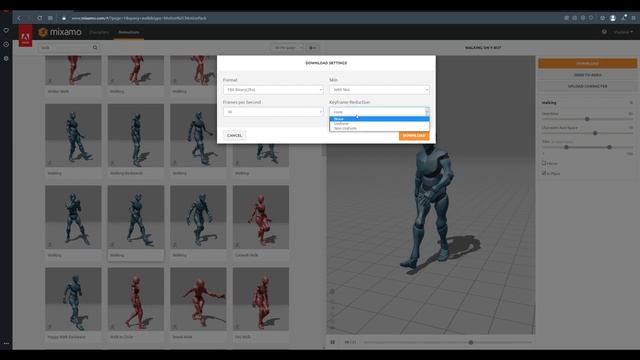The height and width of the screenshot is (360, 640).
Task: Click the mixamo logo
Action: pos(60,32)
